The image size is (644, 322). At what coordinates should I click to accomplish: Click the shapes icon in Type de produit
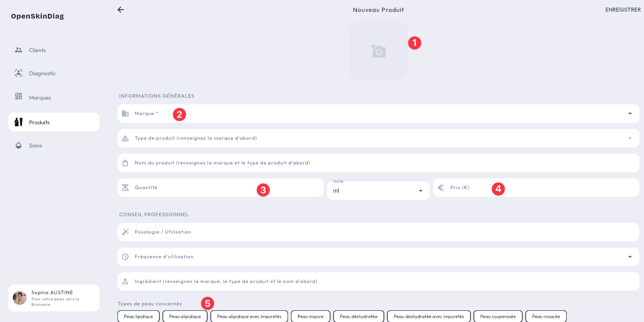(125, 138)
